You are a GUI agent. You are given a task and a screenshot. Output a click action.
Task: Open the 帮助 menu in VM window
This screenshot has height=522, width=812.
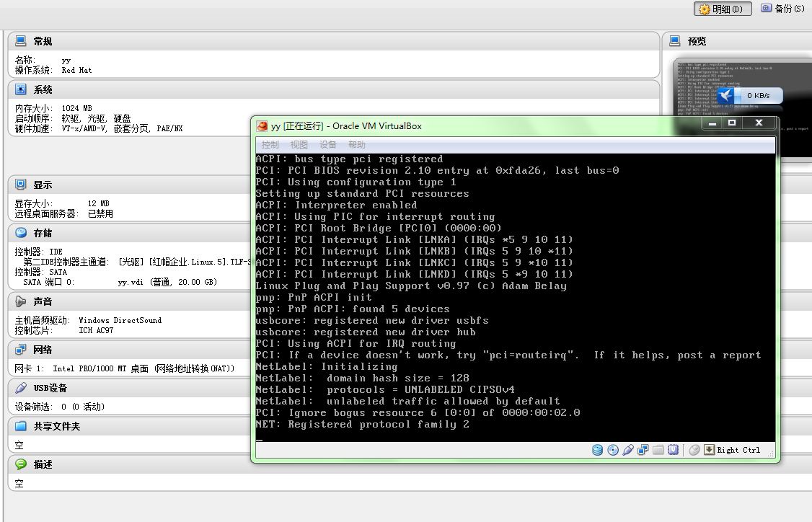coord(357,144)
